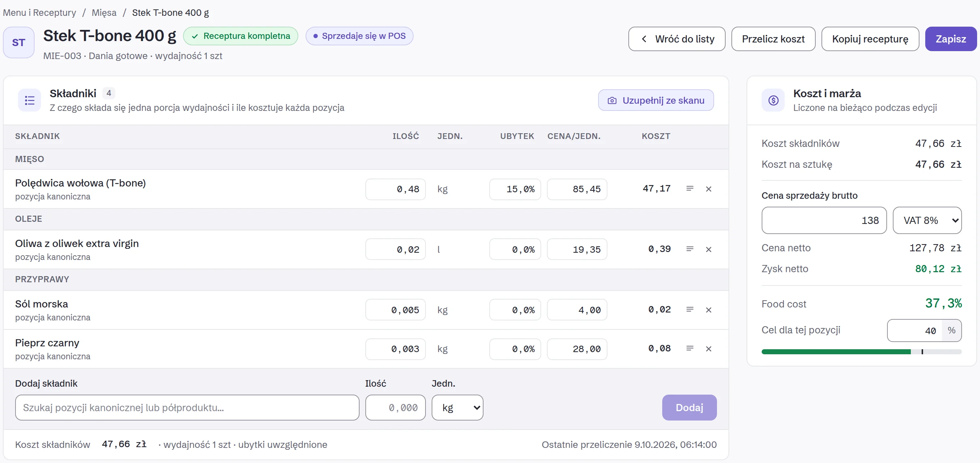Edit Sól morska quantity 0,005
This screenshot has width=980, height=463.
(395, 310)
